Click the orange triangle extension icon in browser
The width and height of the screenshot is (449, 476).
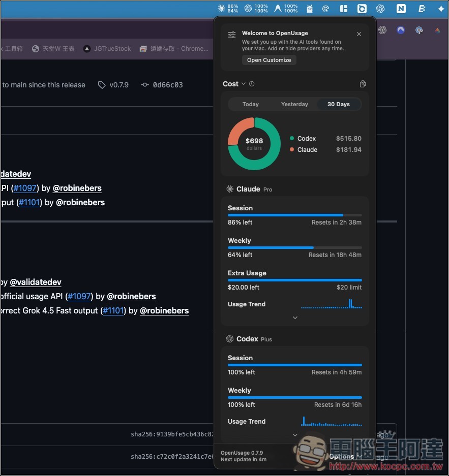pos(437,30)
